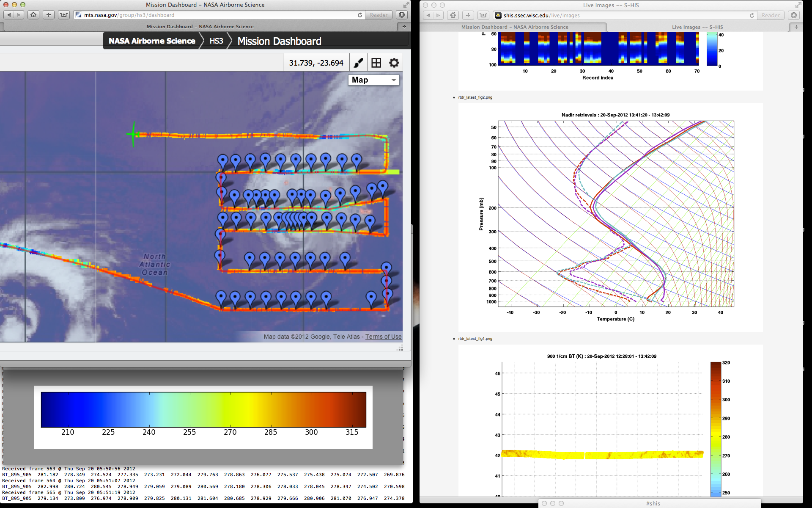Select Mission Dashboard tab in right window
Viewport: 812px width, 508px height.
coord(514,27)
